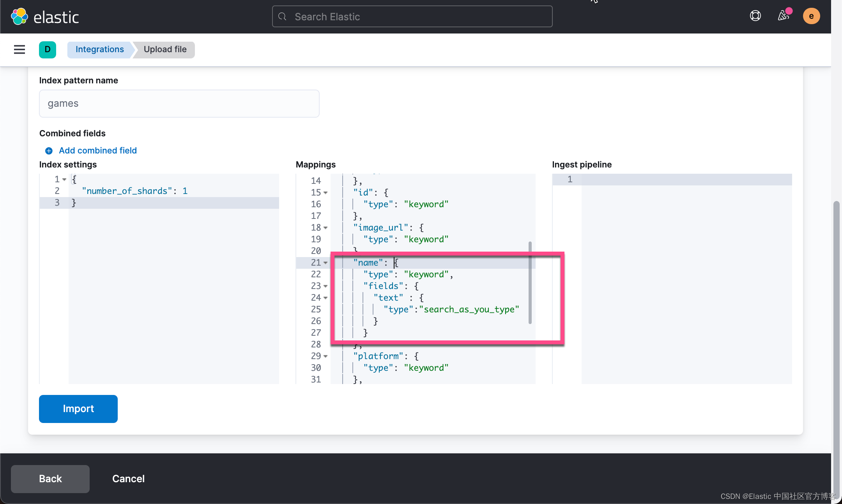This screenshot has height=504, width=842.
Task: Fold the "fields" block at line 23
Action: pyautogui.click(x=325, y=286)
